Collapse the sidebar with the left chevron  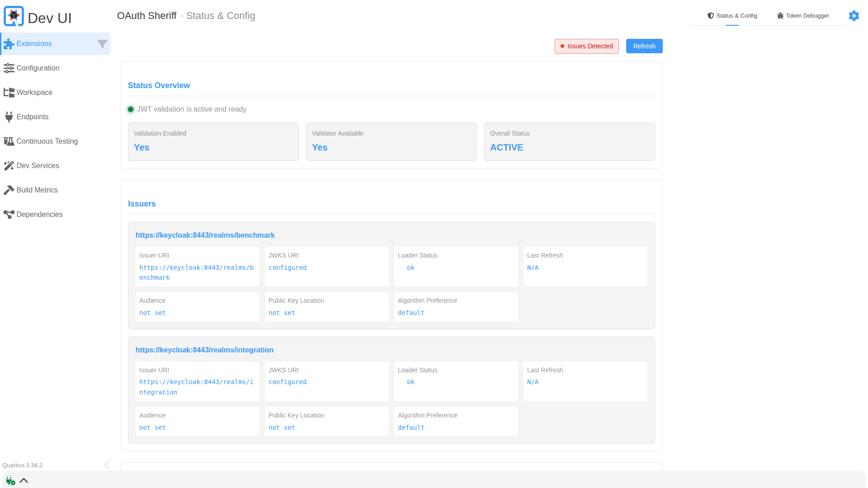pyautogui.click(x=107, y=465)
